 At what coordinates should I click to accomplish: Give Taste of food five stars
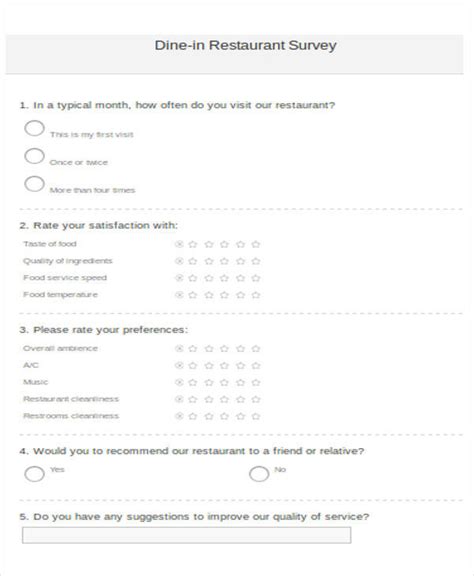click(256, 244)
